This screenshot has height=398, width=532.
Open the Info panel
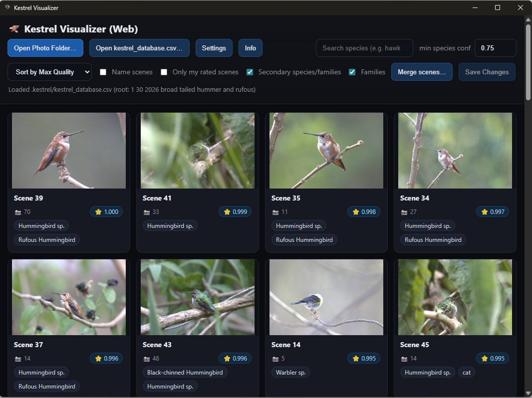click(250, 48)
